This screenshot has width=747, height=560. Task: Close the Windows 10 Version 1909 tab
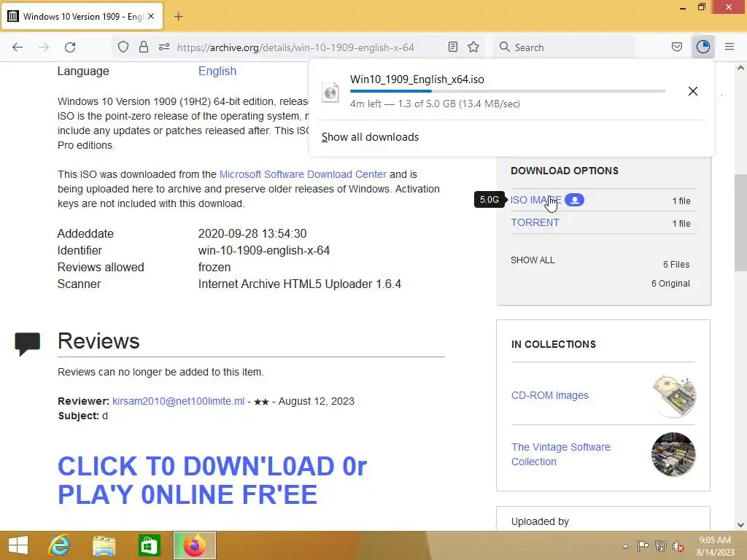(x=151, y=16)
